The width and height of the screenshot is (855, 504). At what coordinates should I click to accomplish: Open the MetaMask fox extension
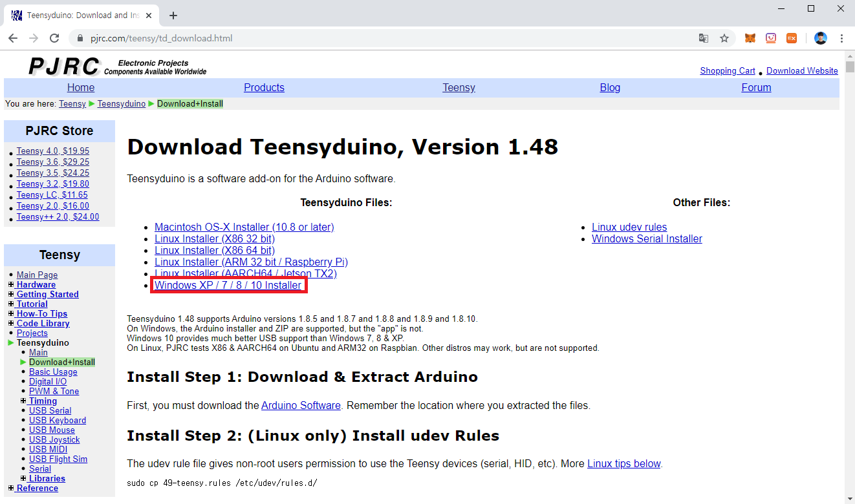[750, 38]
